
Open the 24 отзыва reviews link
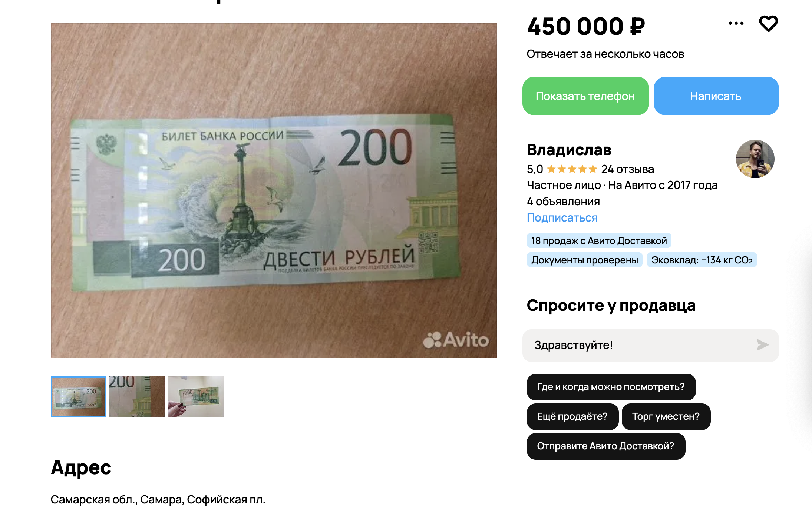pos(627,169)
